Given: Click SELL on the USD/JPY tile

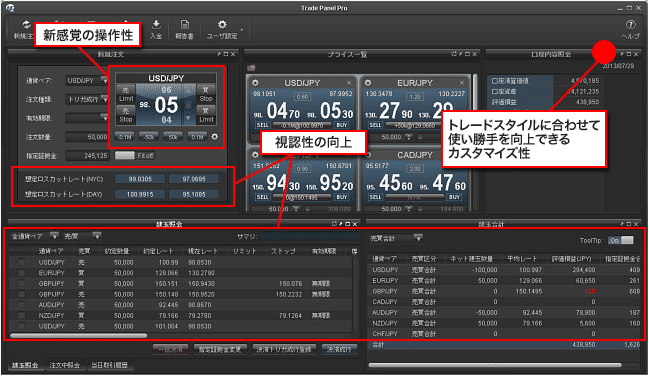Looking at the screenshot, I should pyautogui.click(x=262, y=125).
